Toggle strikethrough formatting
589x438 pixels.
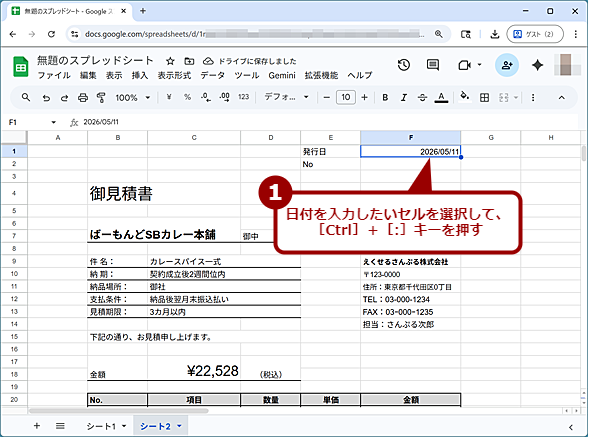click(x=422, y=98)
